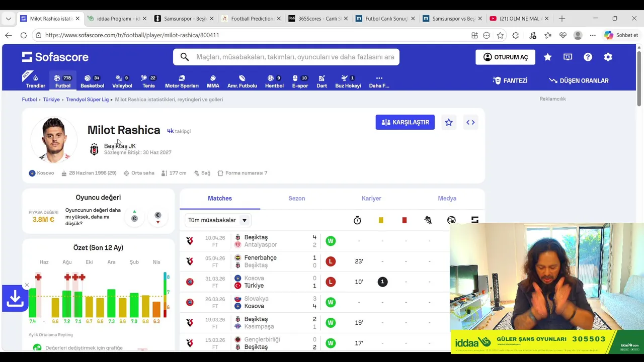644x362 pixels.
Task: Switch to the Kariyer tab
Action: coord(371,199)
